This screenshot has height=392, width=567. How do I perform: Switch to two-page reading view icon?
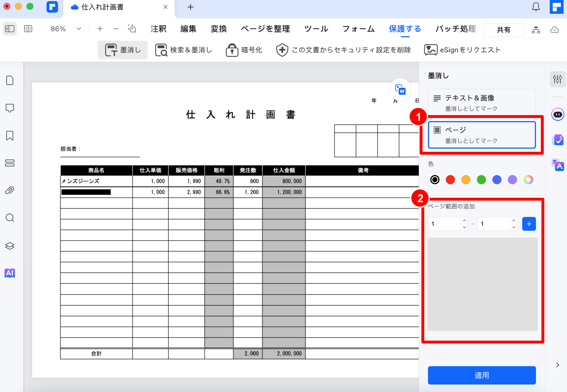tap(28, 29)
